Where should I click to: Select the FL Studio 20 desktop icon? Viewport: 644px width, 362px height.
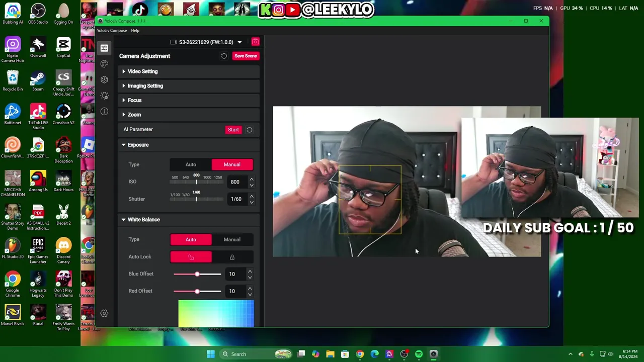(13, 249)
